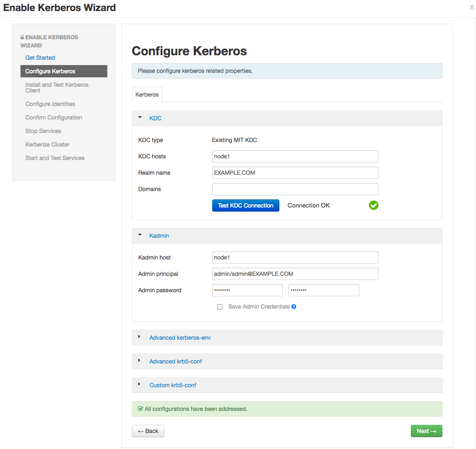The height and width of the screenshot is (449, 476).
Task: Focus the Realm name text field
Action: click(x=295, y=173)
